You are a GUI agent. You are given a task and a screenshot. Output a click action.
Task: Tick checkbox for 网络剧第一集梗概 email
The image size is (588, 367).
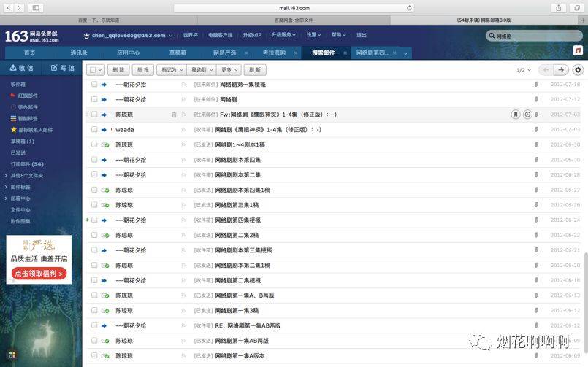point(94,84)
